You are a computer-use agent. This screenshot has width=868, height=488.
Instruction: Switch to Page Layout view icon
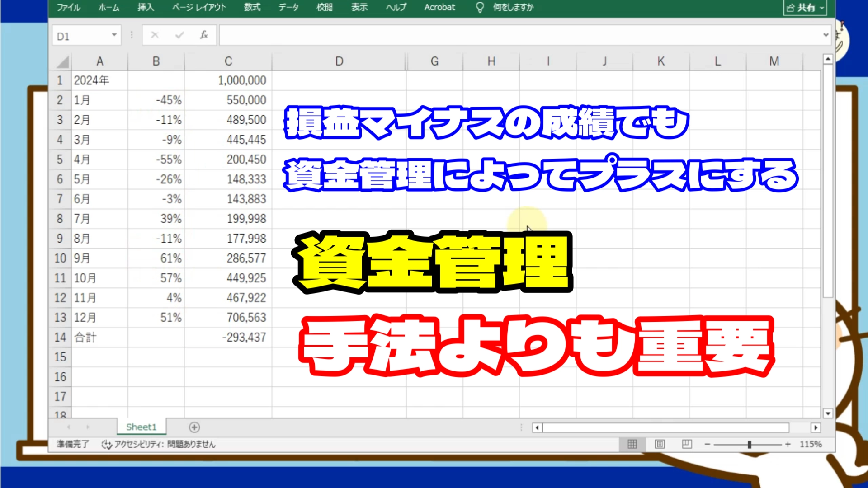660,444
